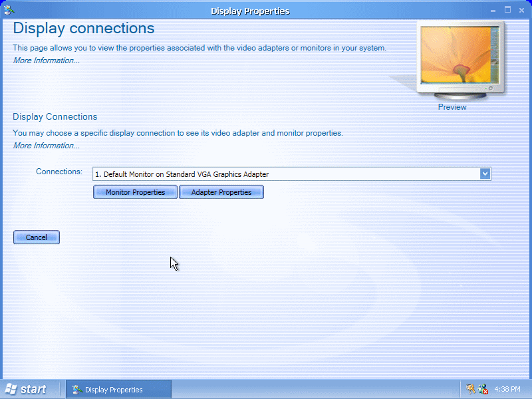532x399 pixels.
Task: Open the Preview link under the monitor
Action: 452,107
